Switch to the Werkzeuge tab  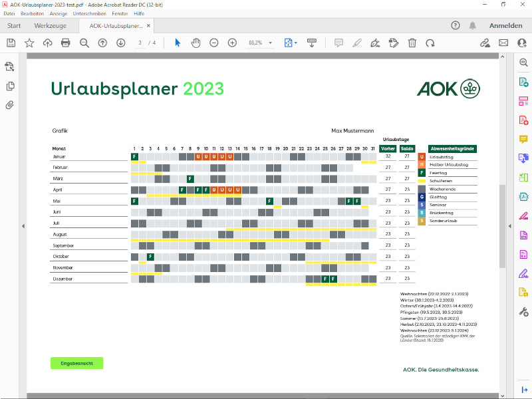click(x=51, y=26)
